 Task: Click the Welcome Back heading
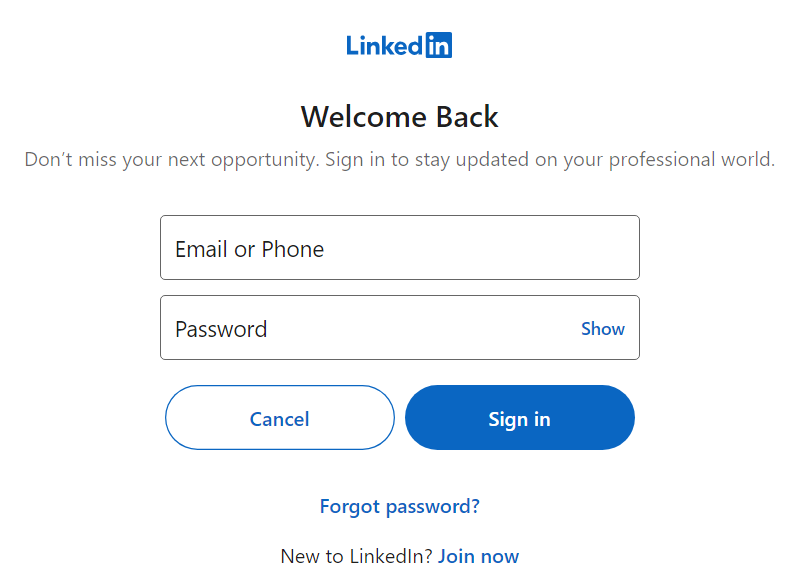coord(399,117)
